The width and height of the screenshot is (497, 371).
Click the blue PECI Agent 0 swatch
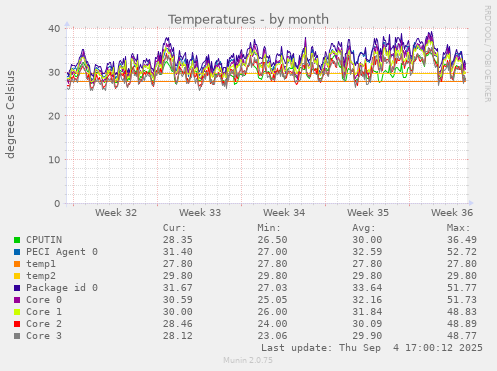click(17, 252)
